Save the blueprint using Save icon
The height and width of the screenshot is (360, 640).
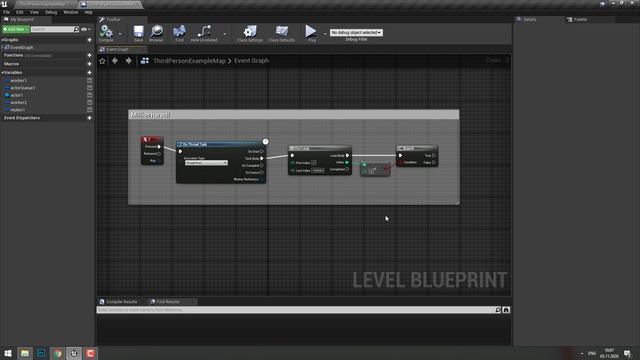138,32
